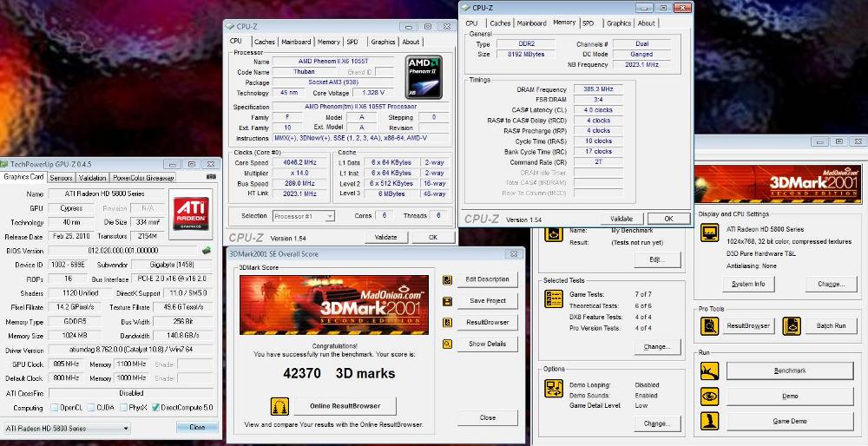Image resolution: width=868 pixels, height=446 pixels.
Task: Click Change under Selected Tests
Action: (x=656, y=347)
